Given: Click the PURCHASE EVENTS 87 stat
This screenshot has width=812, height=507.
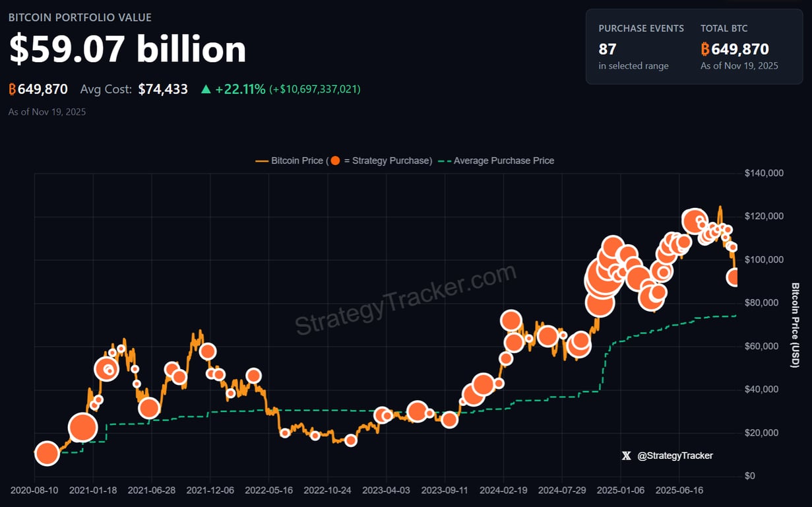Looking at the screenshot, I should pyautogui.click(x=608, y=48).
